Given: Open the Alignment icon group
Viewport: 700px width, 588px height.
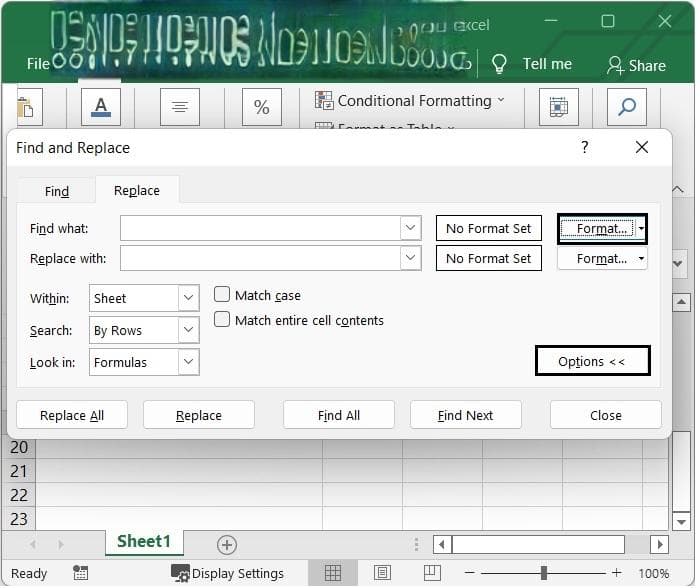Looking at the screenshot, I should point(180,107).
